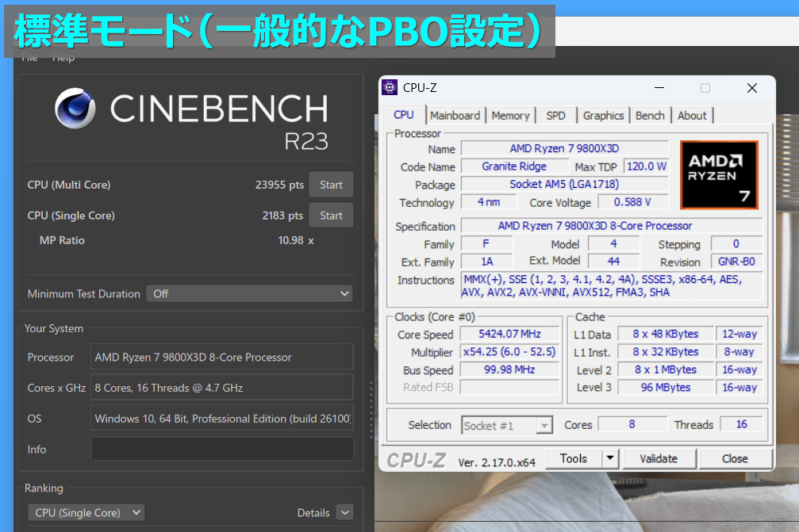
Task: Open the SPD tab
Action: pos(556,116)
